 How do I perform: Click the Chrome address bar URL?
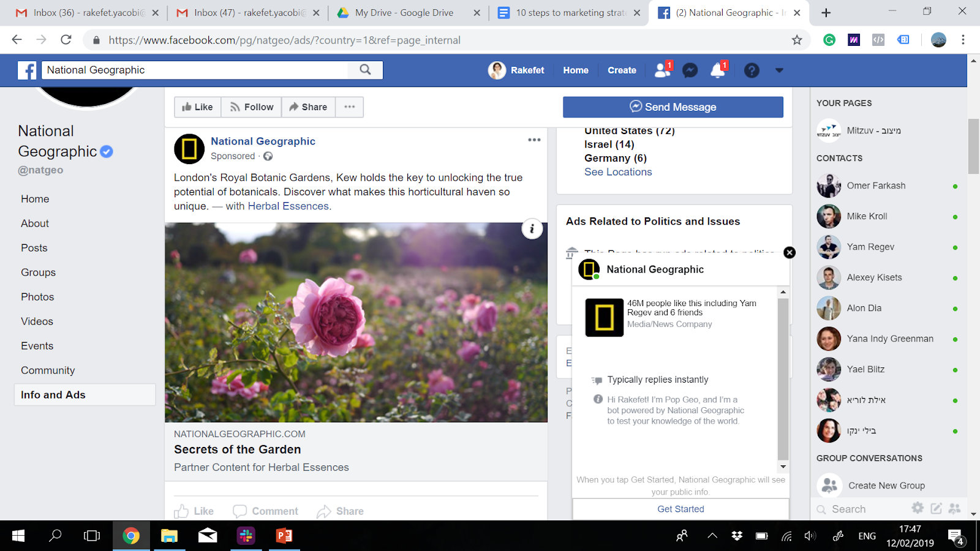point(284,40)
